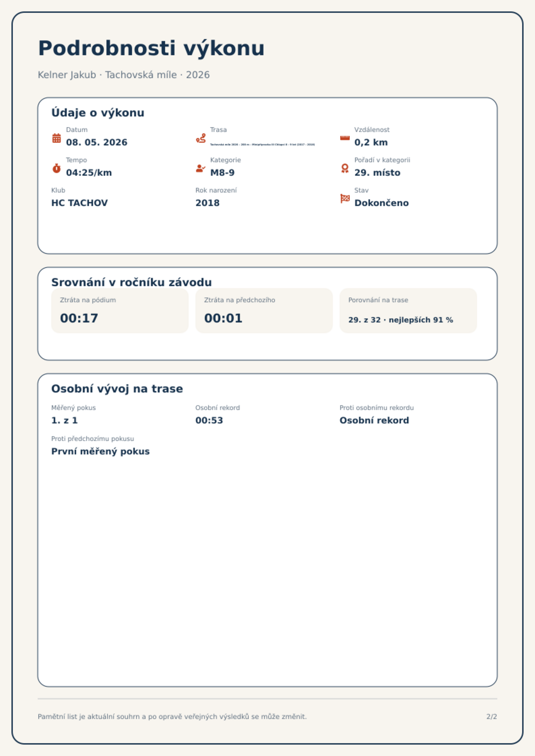The image size is (535, 756).
Task: Click the První měřený pokus text
Action: coord(100,451)
